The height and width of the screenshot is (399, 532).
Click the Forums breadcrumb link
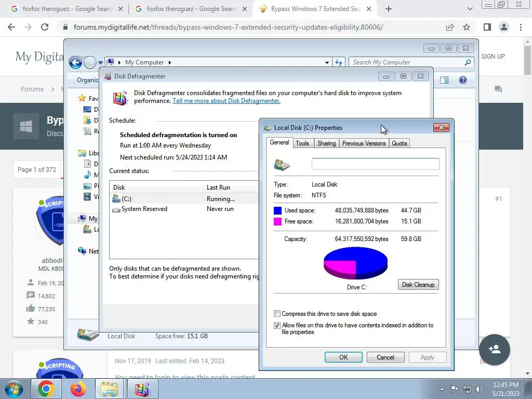32,89
